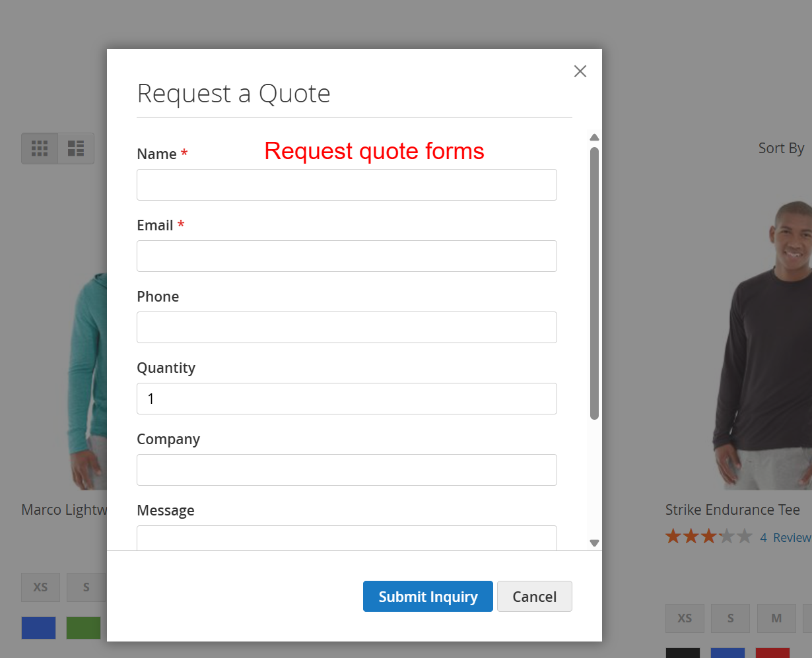812x658 pixels.
Task: Click the form's vertical scrollbar thumb
Action: coord(594,284)
